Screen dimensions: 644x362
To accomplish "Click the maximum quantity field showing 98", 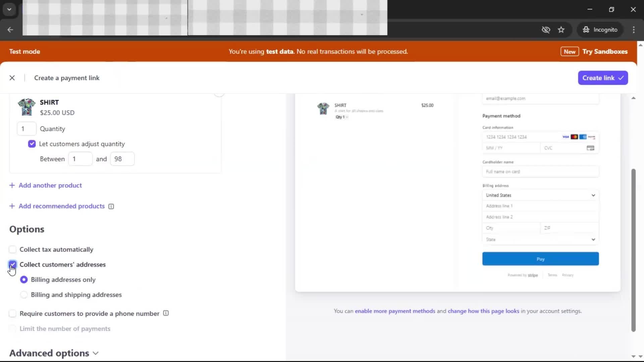I will [122, 159].
